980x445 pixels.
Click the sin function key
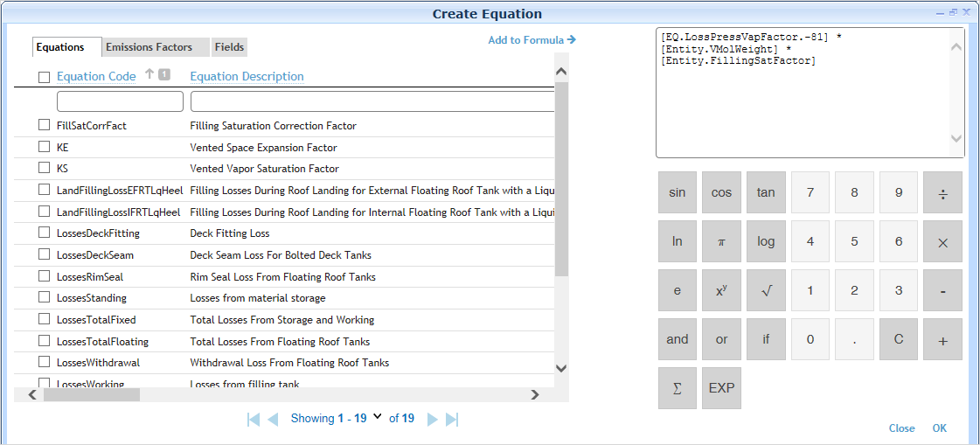(x=677, y=192)
